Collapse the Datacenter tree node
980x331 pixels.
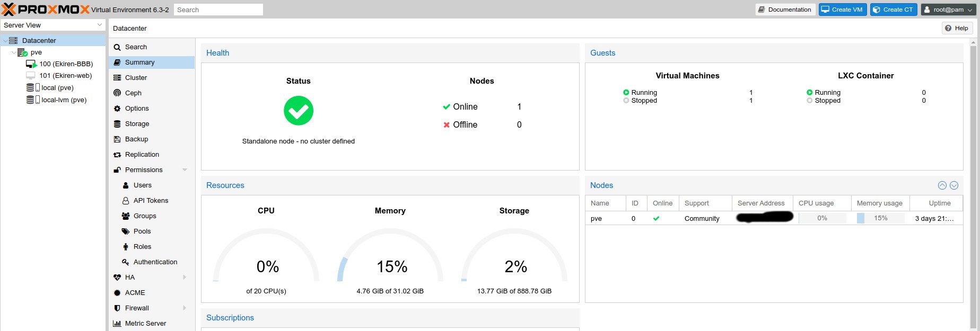5,41
